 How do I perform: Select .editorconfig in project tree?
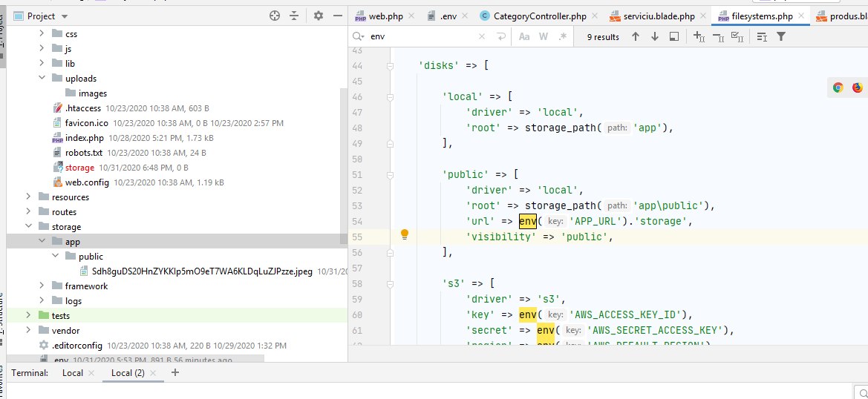click(x=76, y=346)
